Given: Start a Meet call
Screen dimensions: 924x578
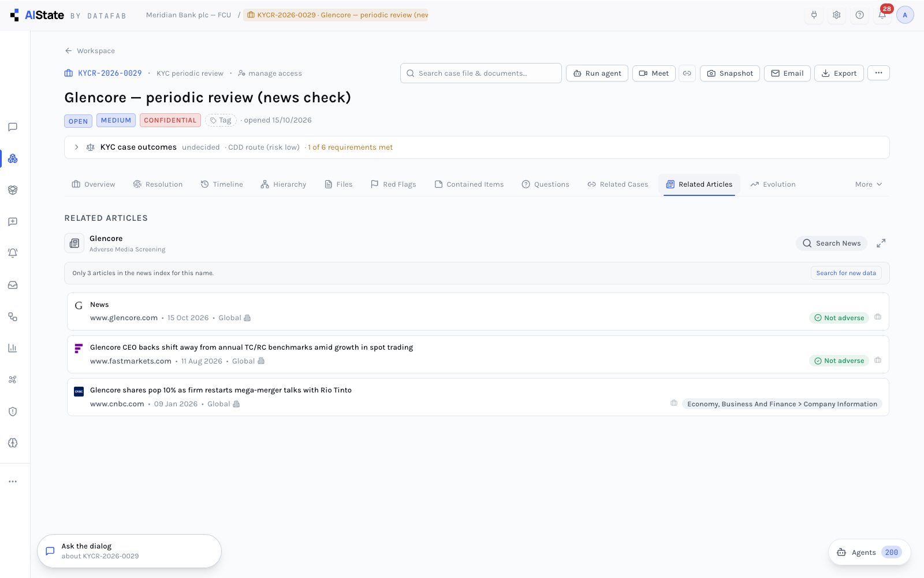Looking at the screenshot, I should (654, 73).
